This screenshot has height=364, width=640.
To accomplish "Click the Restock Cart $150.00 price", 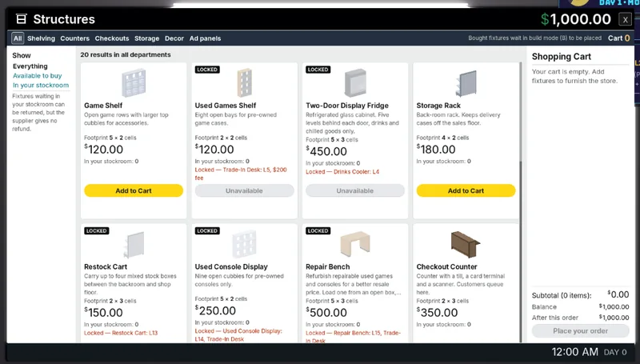I will pyautogui.click(x=103, y=312).
